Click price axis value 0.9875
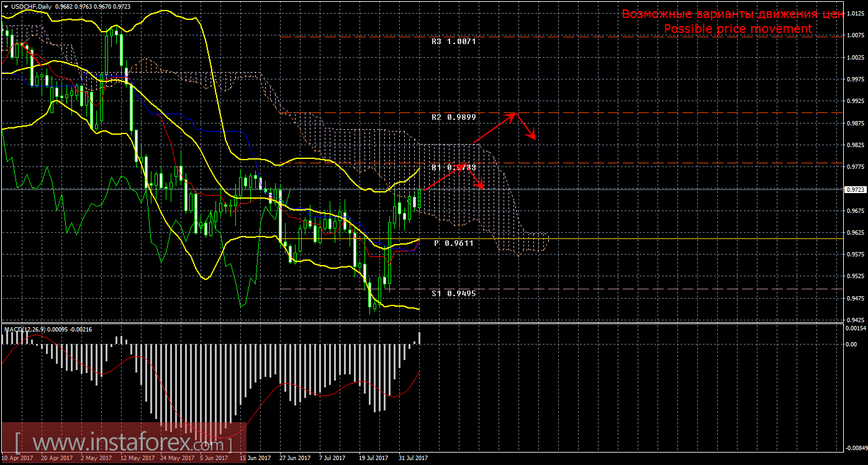 tap(854, 123)
